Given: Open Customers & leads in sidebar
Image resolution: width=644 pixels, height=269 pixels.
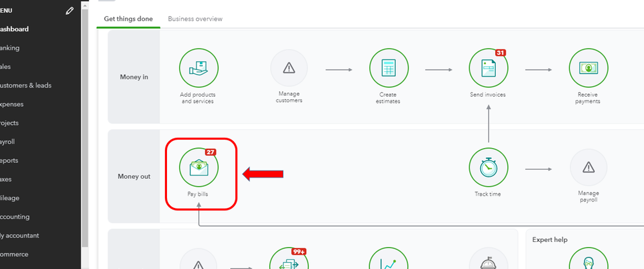Looking at the screenshot, I should tap(26, 86).
